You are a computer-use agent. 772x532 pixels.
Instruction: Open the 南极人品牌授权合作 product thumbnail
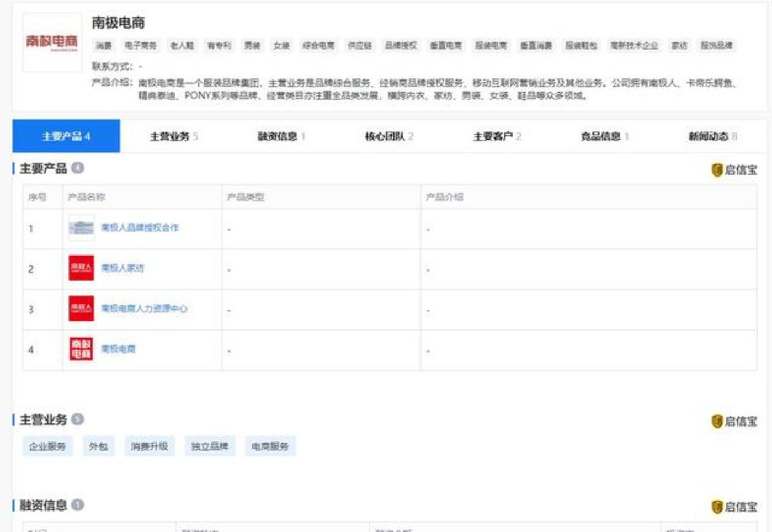[x=82, y=227]
